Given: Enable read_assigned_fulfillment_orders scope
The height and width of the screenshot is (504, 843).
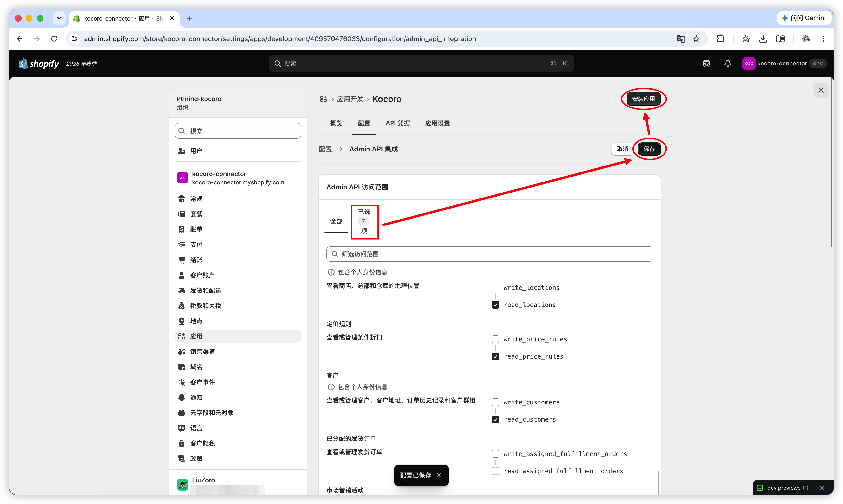Looking at the screenshot, I should [496, 472].
